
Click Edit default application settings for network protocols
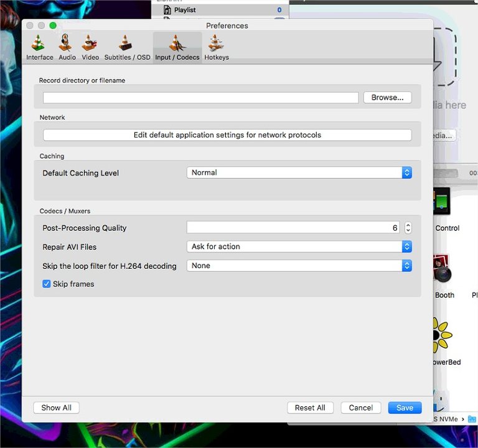pyautogui.click(x=227, y=135)
